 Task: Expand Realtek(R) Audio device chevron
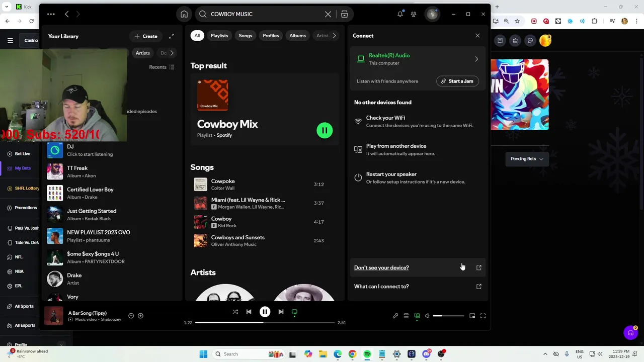click(x=476, y=59)
